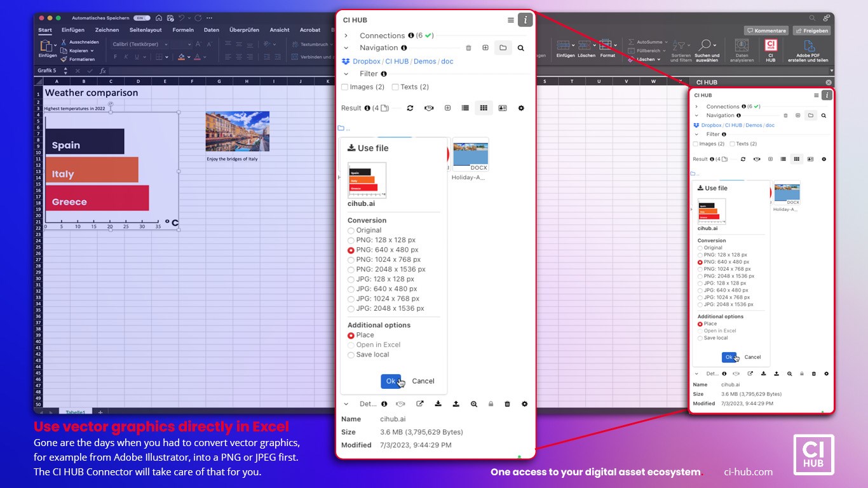Click Excel save icon in title bar
868x488 pixels.
[169, 18]
